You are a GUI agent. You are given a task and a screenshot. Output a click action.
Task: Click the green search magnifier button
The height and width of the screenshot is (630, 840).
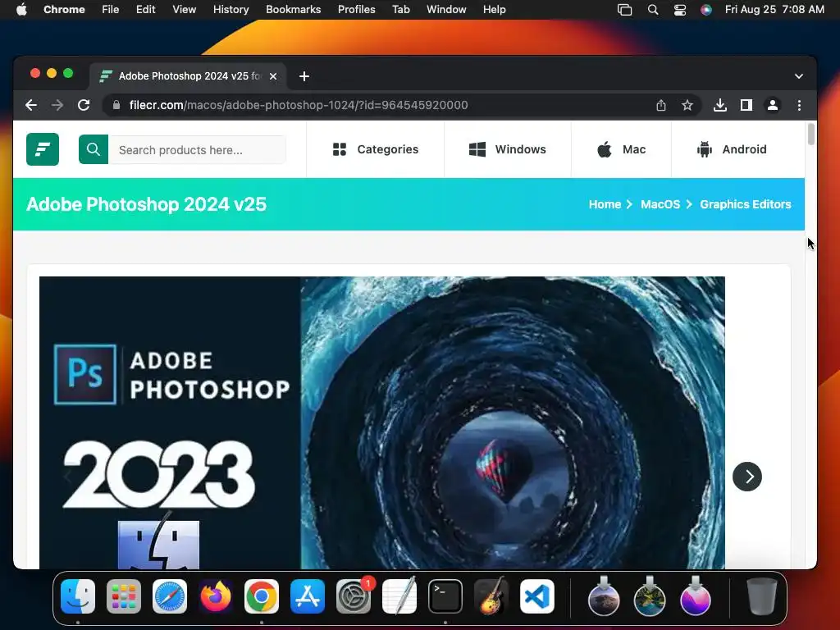pos(94,149)
